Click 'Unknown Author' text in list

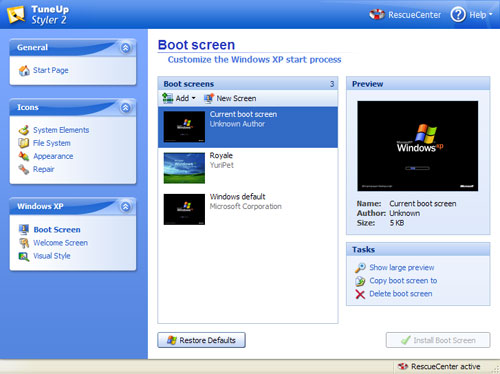(237, 124)
